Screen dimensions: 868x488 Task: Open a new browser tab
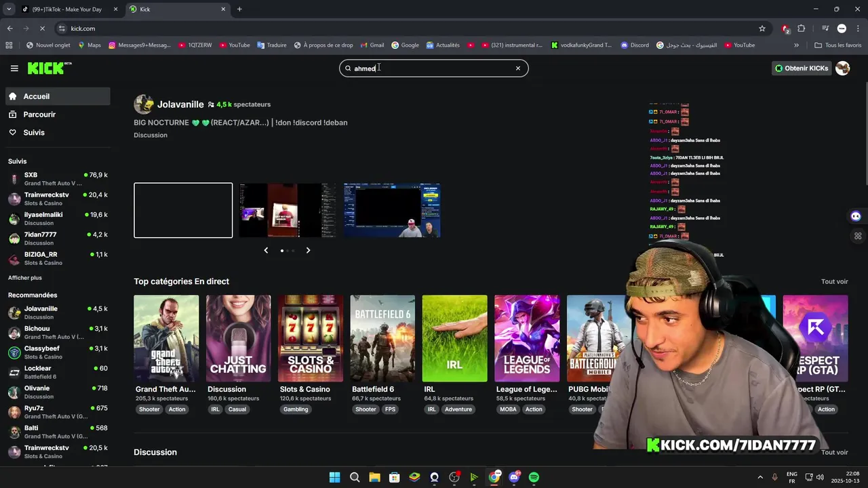point(239,9)
